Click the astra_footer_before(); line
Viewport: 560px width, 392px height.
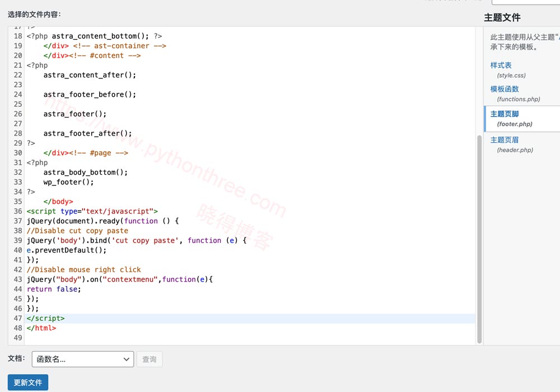pyautogui.click(x=90, y=95)
